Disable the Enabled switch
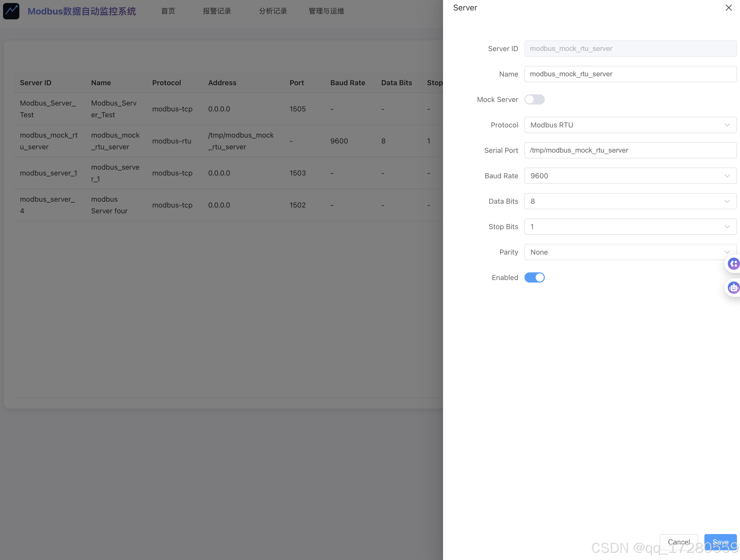The height and width of the screenshot is (560, 740). [534, 277]
